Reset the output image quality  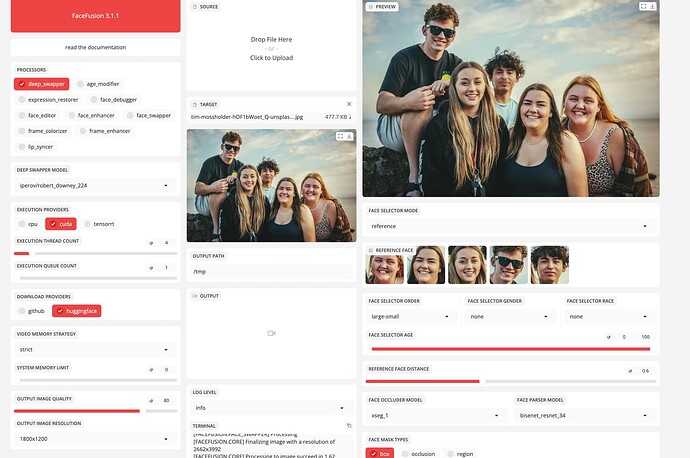click(x=151, y=399)
